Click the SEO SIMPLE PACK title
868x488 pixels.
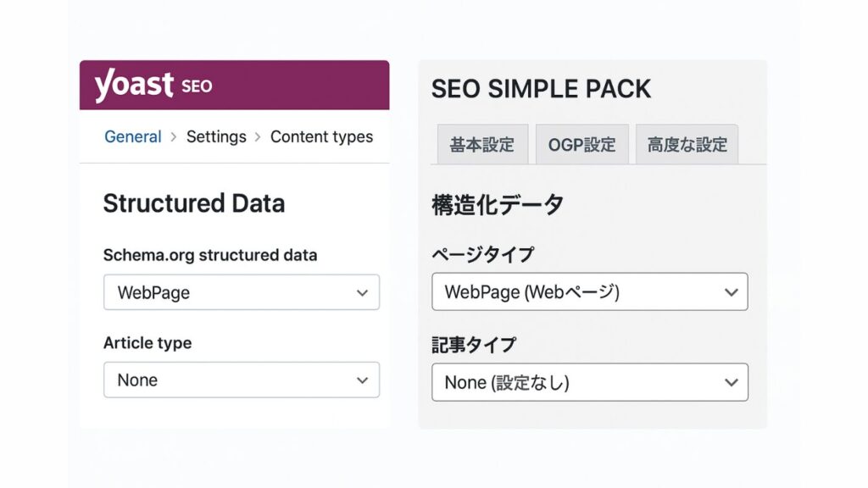coord(540,88)
